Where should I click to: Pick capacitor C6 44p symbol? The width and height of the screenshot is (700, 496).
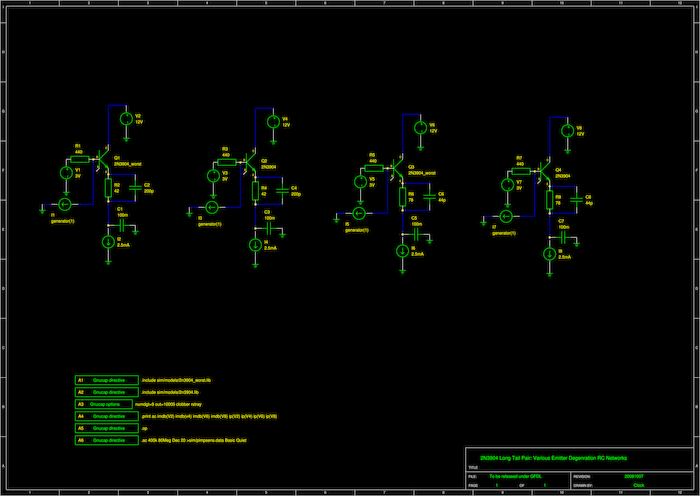[429, 197]
